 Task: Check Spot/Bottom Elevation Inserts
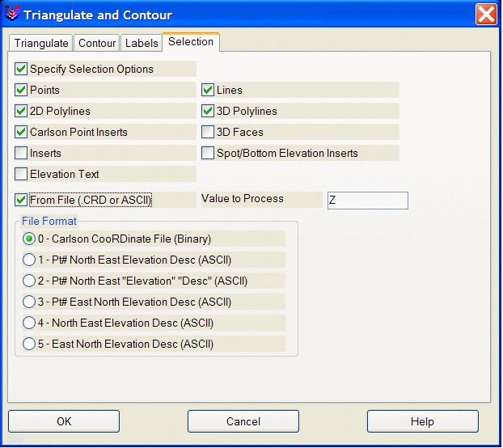(x=208, y=154)
